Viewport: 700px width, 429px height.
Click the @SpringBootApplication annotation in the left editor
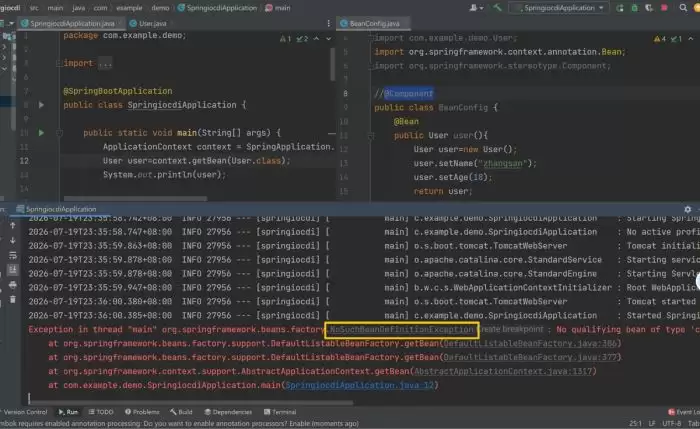point(117,91)
